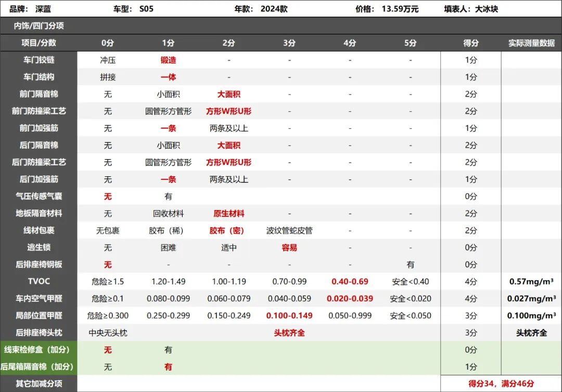Click the TVOC row label
The height and width of the screenshot is (392, 562).
[39, 282]
